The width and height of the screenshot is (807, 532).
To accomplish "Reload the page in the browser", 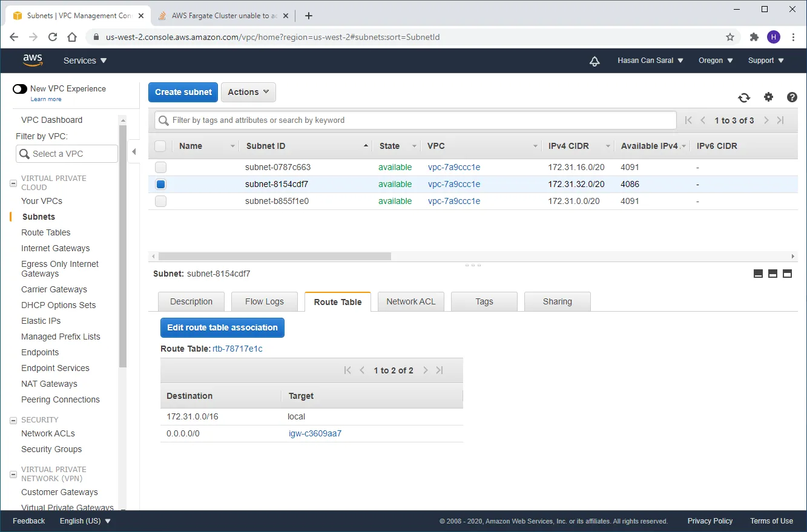I will [x=53, y=37].
